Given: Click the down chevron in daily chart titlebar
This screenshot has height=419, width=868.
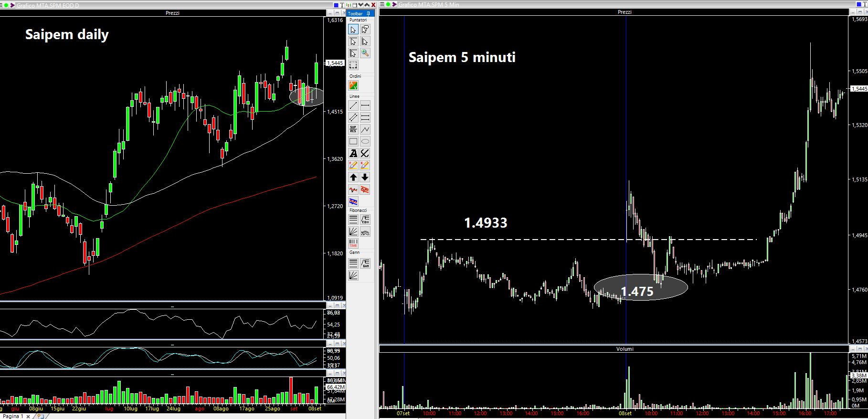Looking at the screenshot, I should [x=360, y=5].
